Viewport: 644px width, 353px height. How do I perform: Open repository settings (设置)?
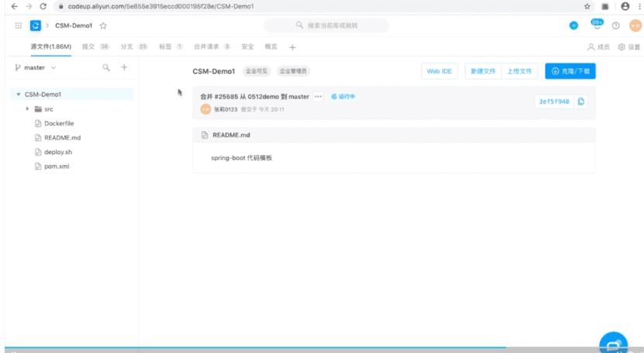coord(629,47)
